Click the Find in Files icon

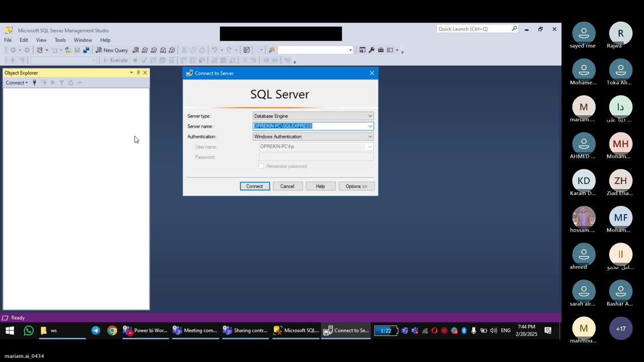tap(272, 50)
